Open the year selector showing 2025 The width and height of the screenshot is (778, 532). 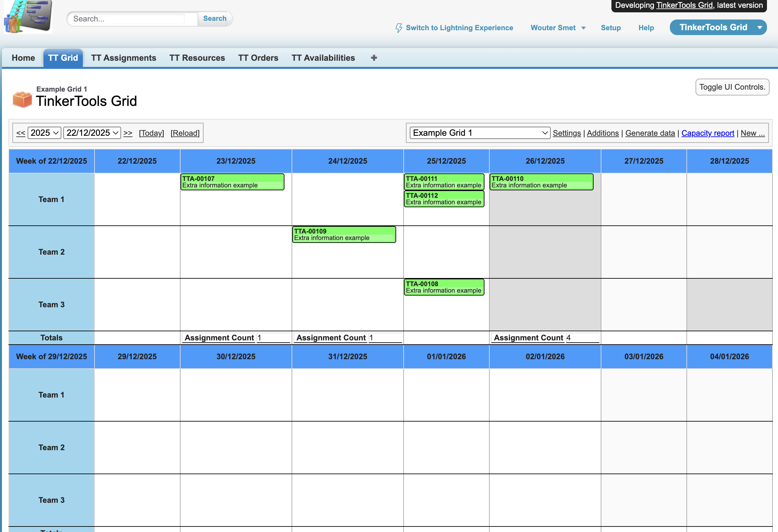[44, 133]
